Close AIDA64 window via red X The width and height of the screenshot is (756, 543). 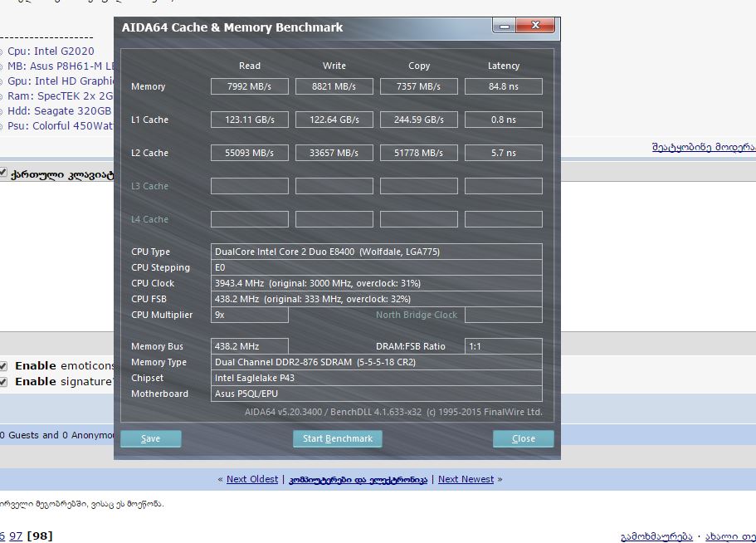coord(535,26)
